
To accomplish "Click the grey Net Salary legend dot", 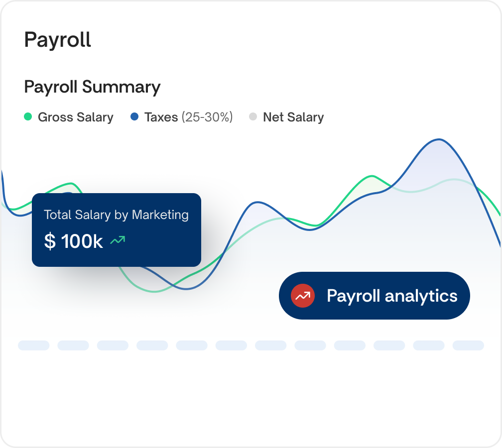I will (253, 117).
